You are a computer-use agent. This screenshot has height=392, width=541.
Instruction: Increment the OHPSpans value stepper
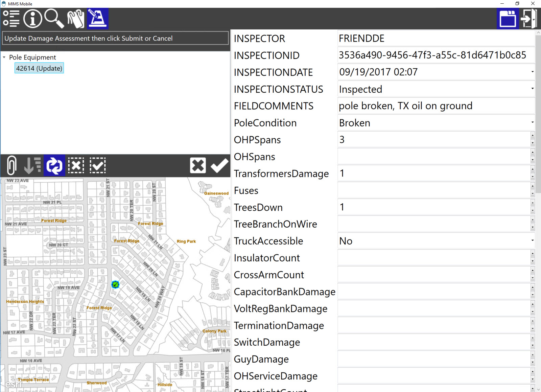click(x=533, y=136)
